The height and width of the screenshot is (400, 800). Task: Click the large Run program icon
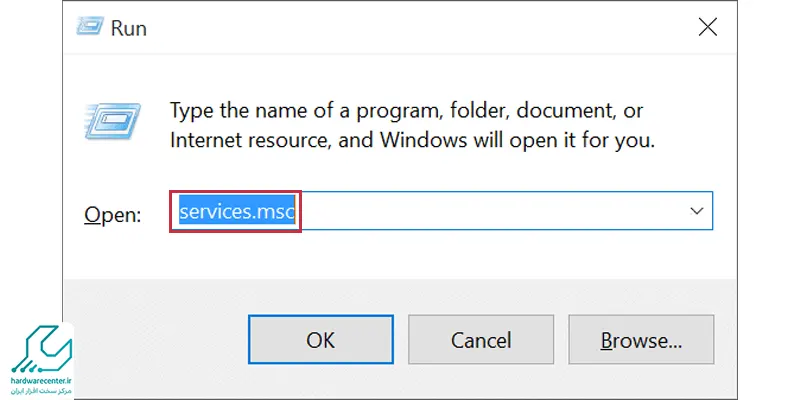click(x=112, y=121)
